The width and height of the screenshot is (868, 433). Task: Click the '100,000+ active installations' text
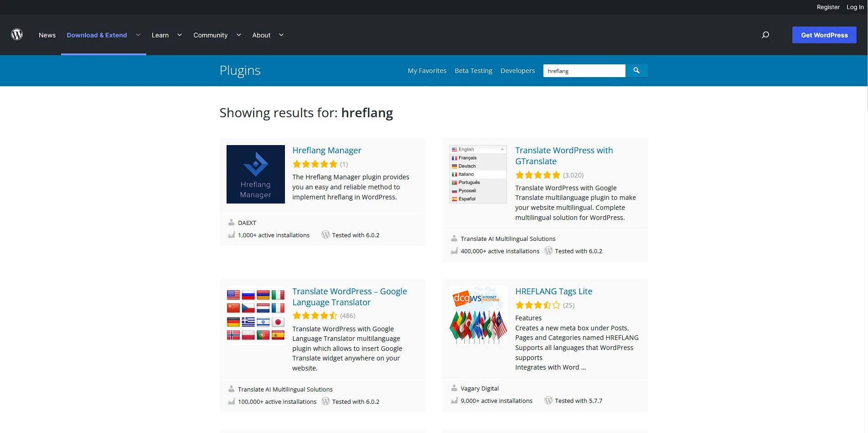[x=277, y=402]
